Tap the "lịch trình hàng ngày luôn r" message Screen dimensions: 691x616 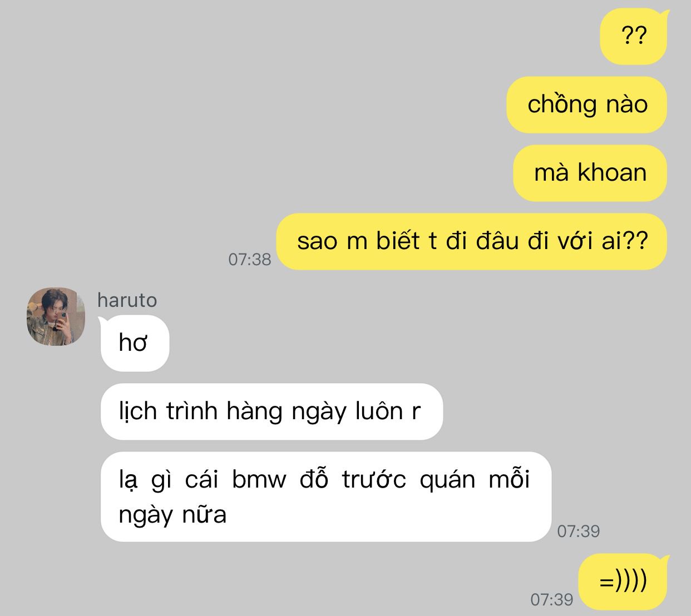pos(272,411)
